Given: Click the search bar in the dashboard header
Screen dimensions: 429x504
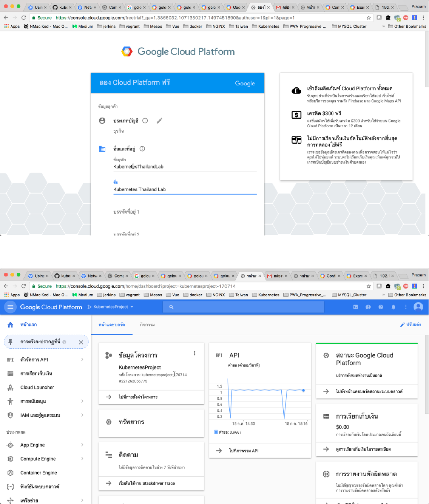Looking at the screenshot, I should click(243, 307).
